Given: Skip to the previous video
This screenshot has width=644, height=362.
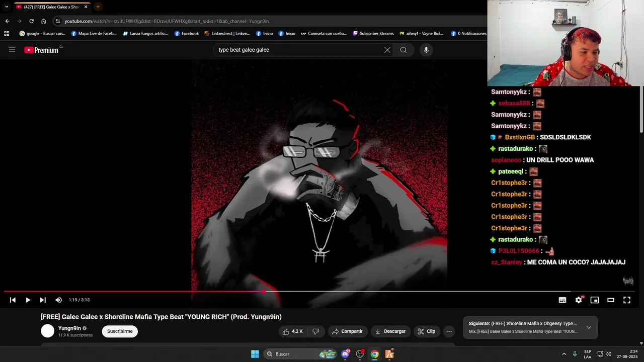Looking at the screenshot, I should tap(13, 300).
